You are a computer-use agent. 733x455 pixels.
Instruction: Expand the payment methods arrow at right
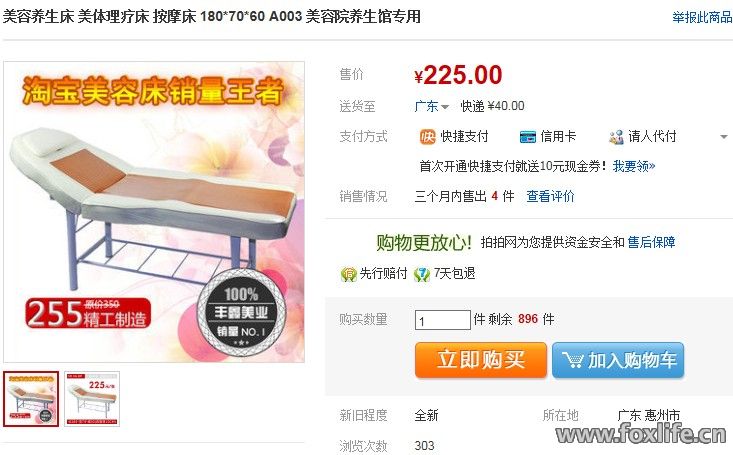(x=724, y=137)
